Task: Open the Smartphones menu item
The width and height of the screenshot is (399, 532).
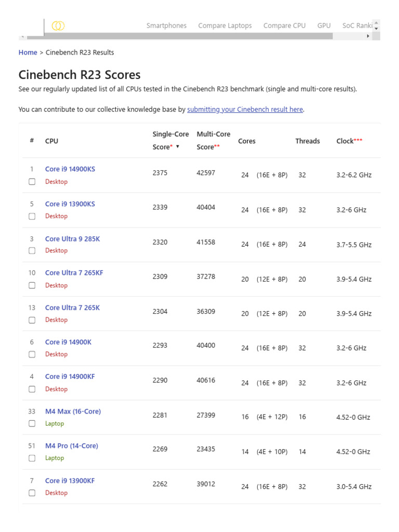Action: point(166,25)
